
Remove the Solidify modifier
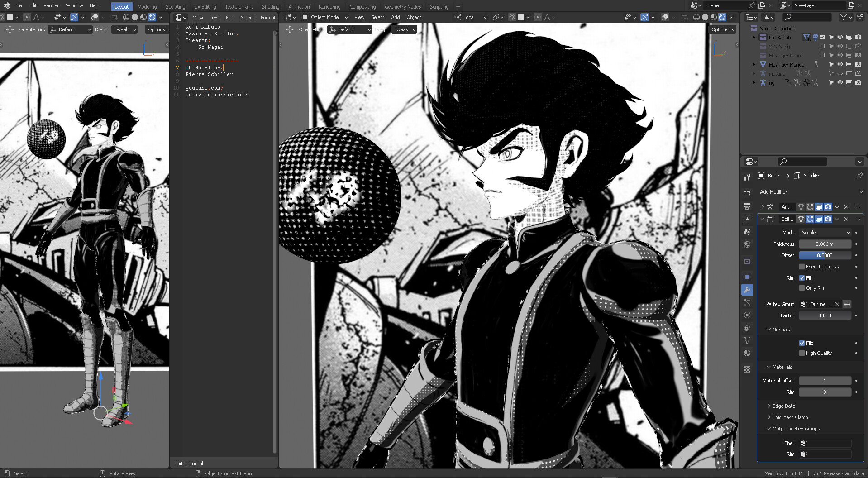click(846, 219)
